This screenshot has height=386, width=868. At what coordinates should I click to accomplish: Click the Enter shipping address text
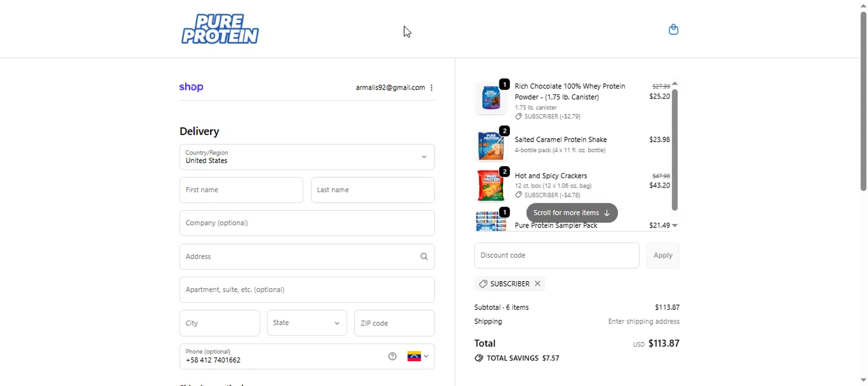pos(644,322)
